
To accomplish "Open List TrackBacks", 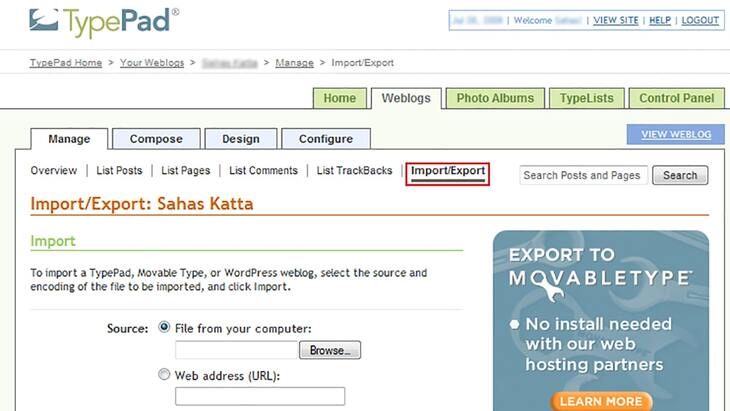I will (x=354, y=171).
